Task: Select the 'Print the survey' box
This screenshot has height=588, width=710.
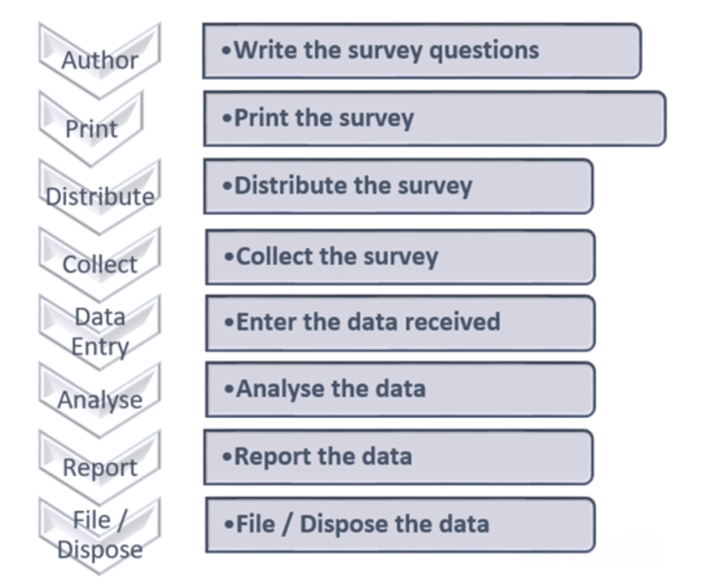Action: (435, 119)
